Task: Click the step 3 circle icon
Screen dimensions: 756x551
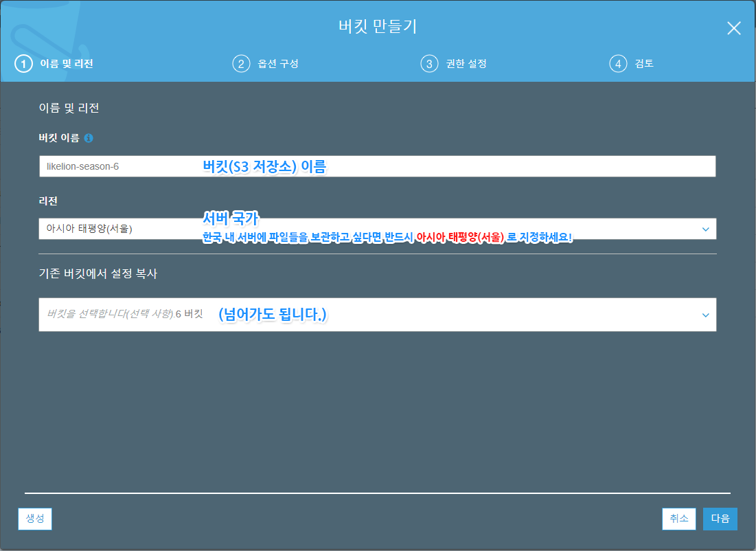Action: coord(429,64)
